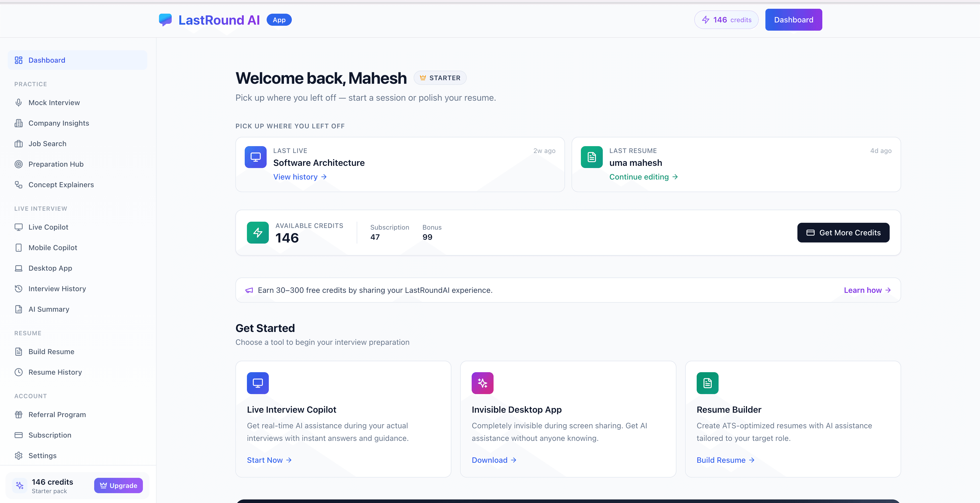The image size is (980, 503).
Task: Click the Get More Credits button
Action: tap(843, 233)
